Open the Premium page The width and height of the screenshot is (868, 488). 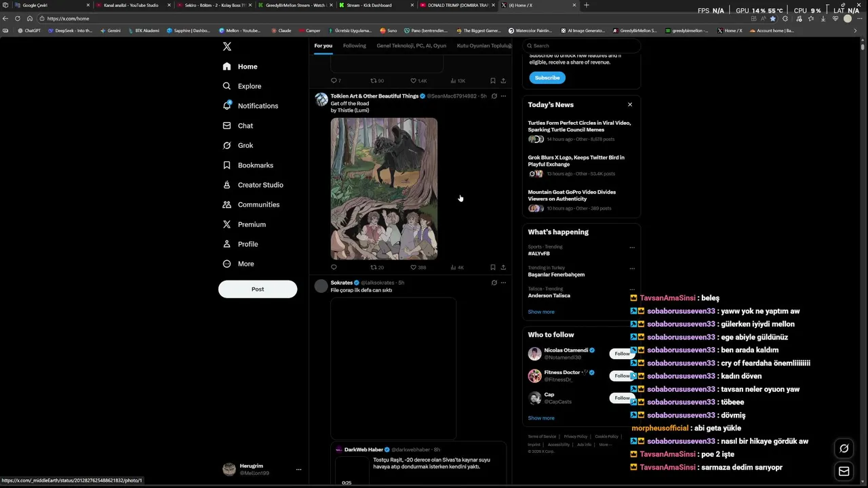pyautogui.click(x=244, y=224)
